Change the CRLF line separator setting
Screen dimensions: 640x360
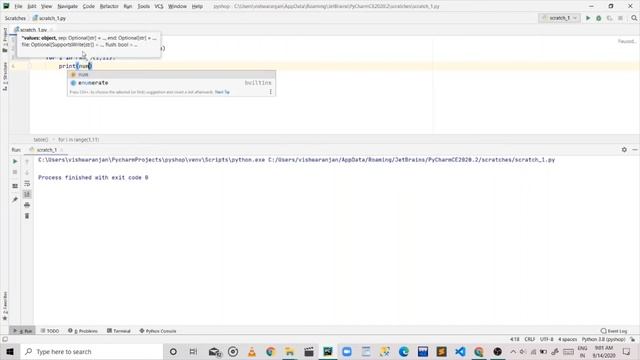click(x=530, y=339)
